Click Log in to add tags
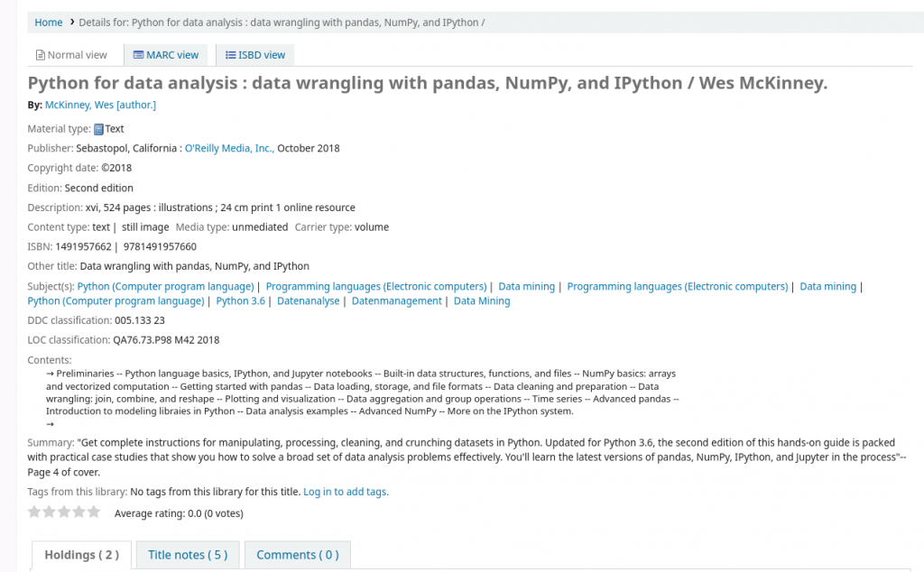This screenshot has height=572, width=924. click(x=346, y=492)
